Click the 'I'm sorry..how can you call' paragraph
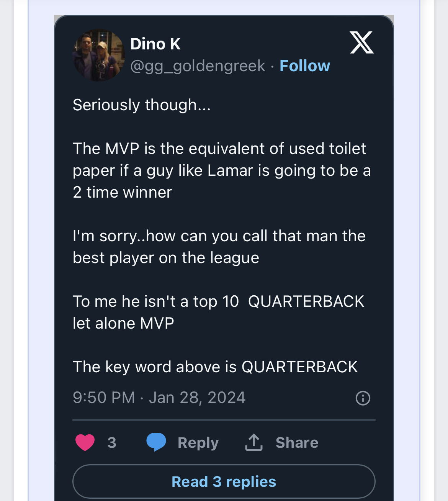This screenshot has height=501, width=448. tap(219, 247)
